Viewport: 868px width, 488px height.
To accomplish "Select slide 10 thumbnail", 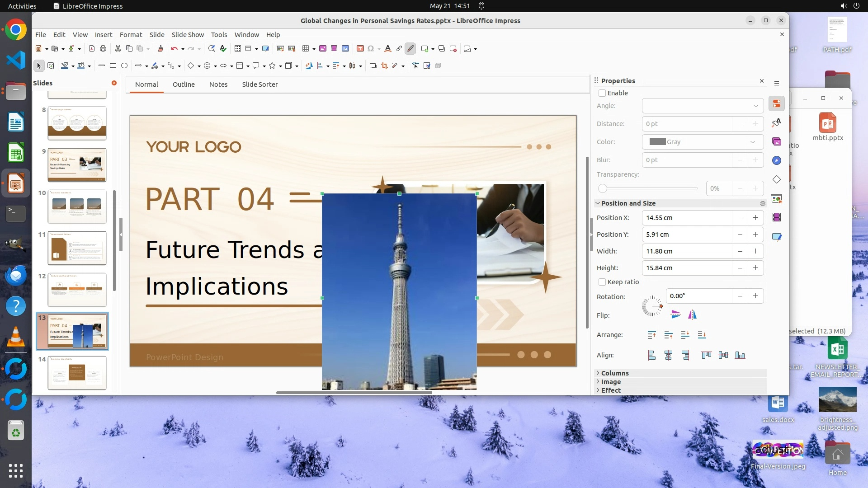I will click(77, 206).
